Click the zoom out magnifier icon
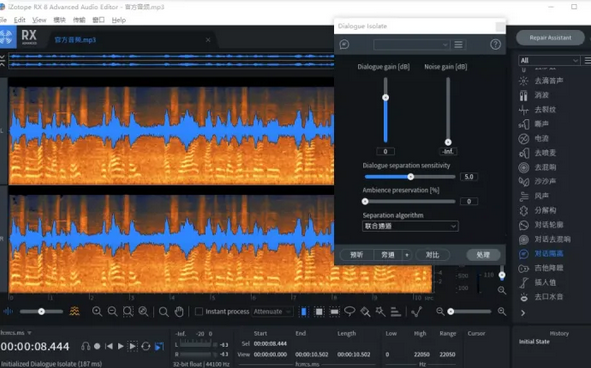The width and height of the screenshot is (591, 368). (112, 311)
